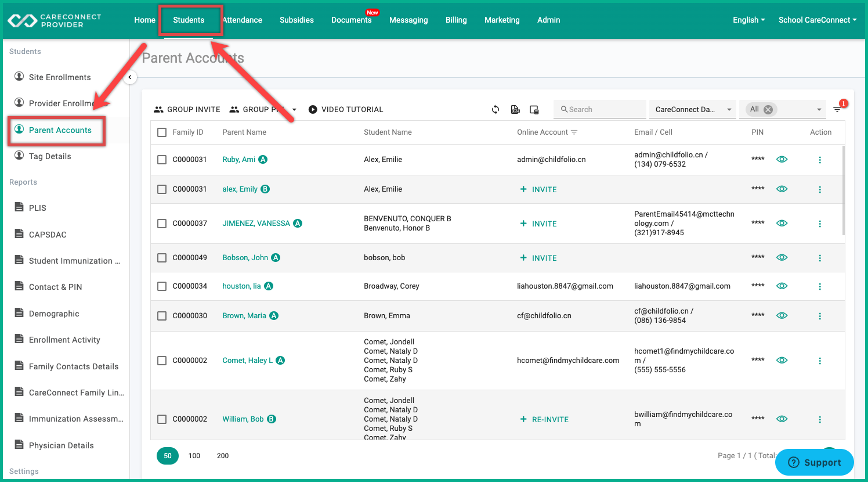Set page size to 100 rows

pos(194,456)
